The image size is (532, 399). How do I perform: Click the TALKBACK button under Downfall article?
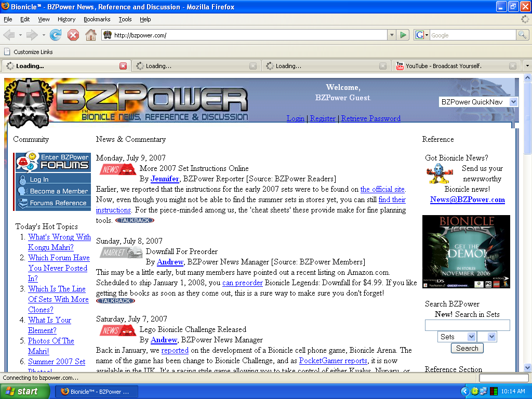116,301
